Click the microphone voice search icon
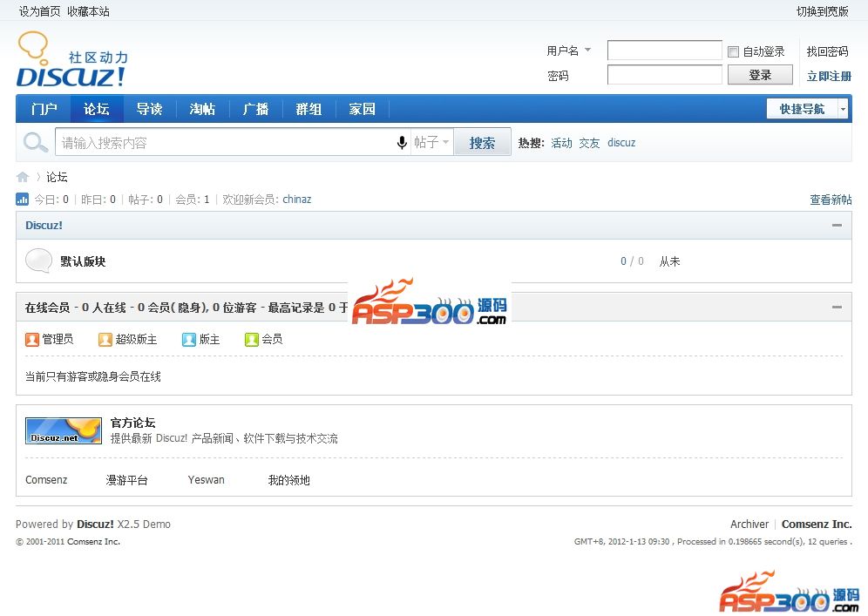Viewport: 868px width, 616px height. pos(402,143)
